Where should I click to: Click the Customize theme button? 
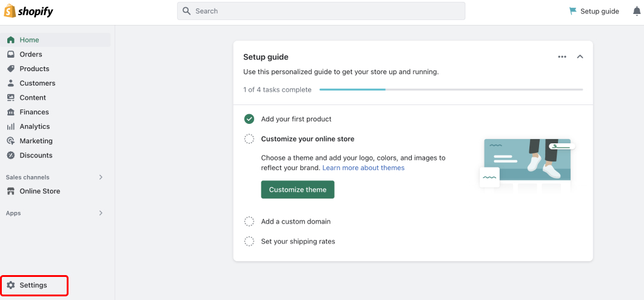click(x=298, y=189)
